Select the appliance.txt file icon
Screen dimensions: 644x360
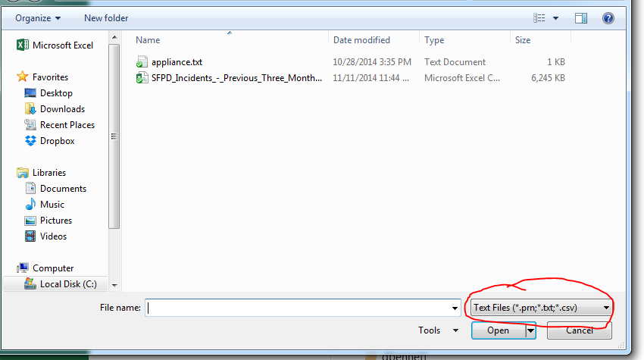pyautogui.click(x=142, y=62)
